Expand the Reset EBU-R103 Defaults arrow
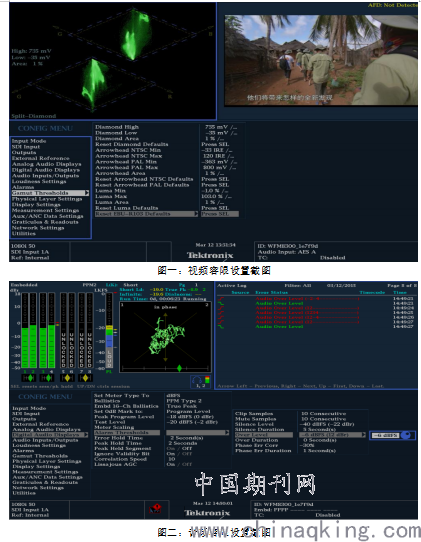This screenshot has height=542, width=421. point(196,214)
